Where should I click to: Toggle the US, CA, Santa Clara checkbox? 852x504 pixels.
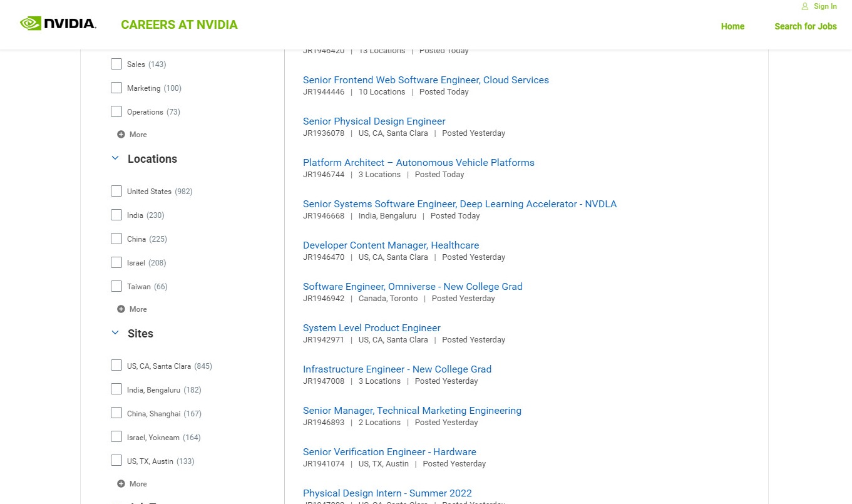(x=116, y=366)
